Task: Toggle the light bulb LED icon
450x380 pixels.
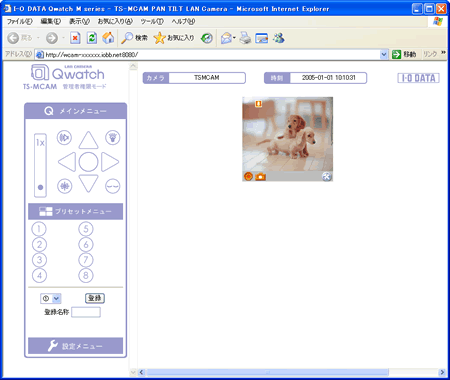Action: click(113, 137)
